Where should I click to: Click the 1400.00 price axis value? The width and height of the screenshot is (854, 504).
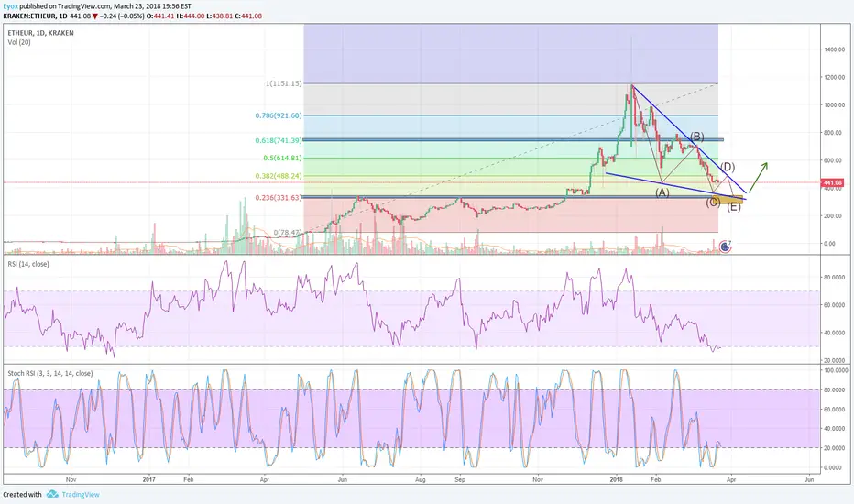pyautogui.click(x=834, y=49)
